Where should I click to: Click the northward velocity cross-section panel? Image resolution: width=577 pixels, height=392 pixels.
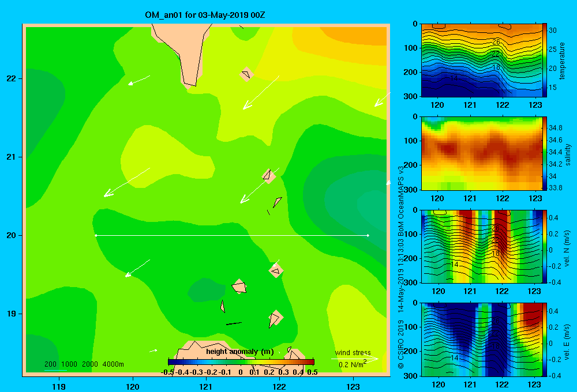[482, 247]
